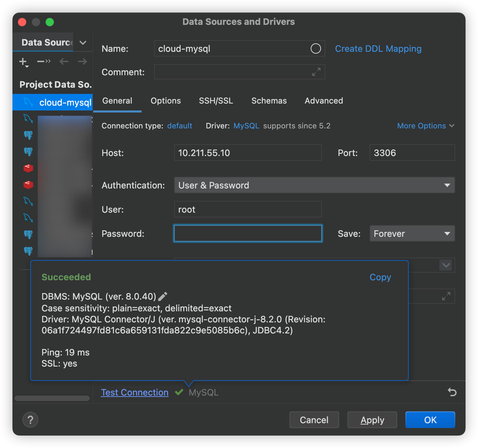
Task: Click the reset changes revert arrow icon
Action: (452, 392)
